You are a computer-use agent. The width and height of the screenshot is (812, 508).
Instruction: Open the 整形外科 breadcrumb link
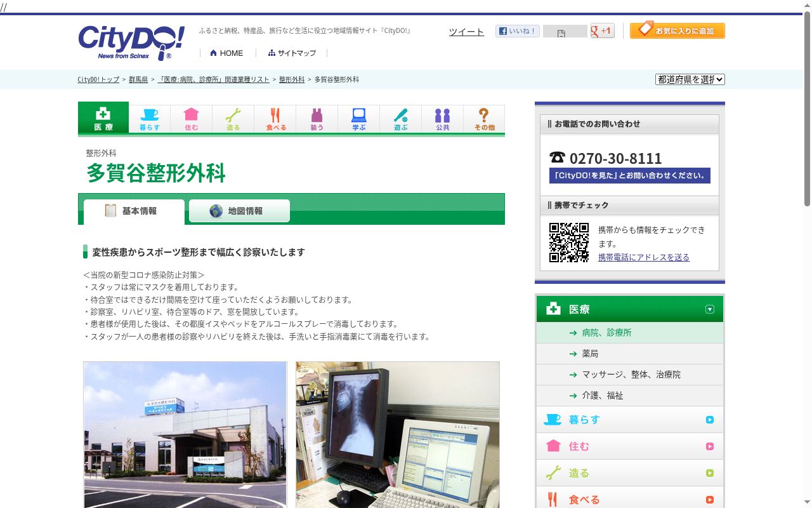coord(292,79)
